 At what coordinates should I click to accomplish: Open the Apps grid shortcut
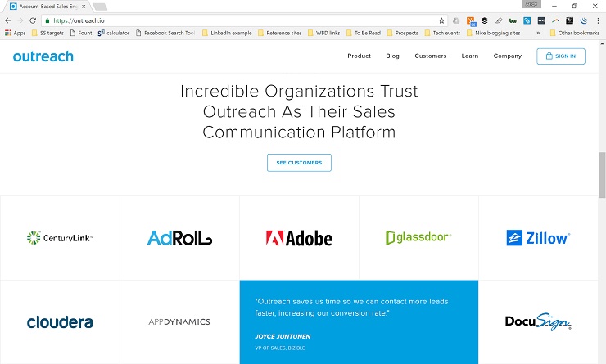coord(15,33)
